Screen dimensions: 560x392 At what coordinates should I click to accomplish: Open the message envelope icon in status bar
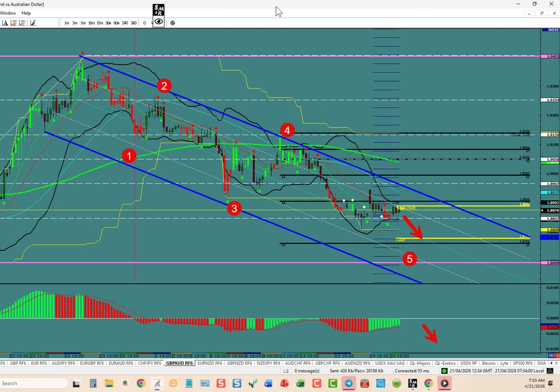(286, 371)
